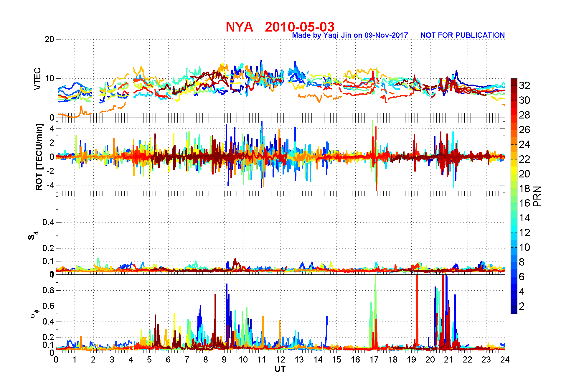Click 'Made by Yaqi Jin on 09-Nov-2017' text
This screenshot has height=392, width=561.
(x=350, y=35)
